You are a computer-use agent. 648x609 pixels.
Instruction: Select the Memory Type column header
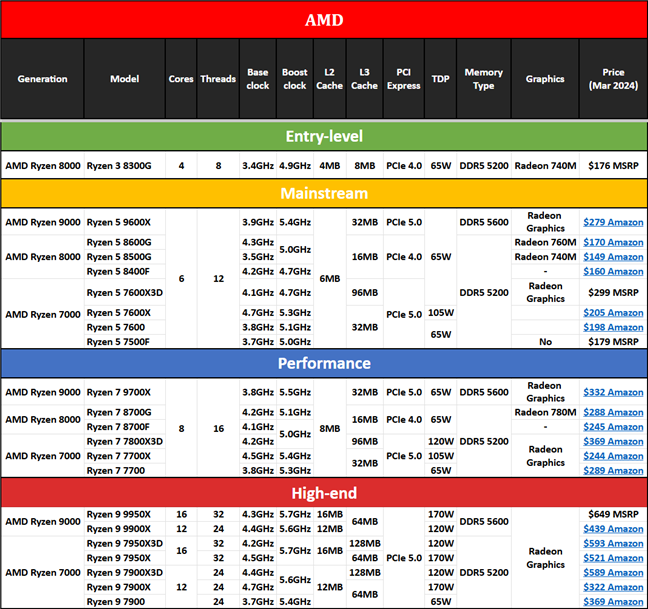484,79
